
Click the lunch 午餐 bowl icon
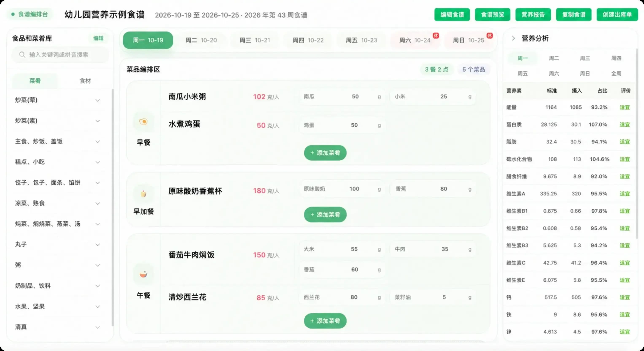pos(143,274)
